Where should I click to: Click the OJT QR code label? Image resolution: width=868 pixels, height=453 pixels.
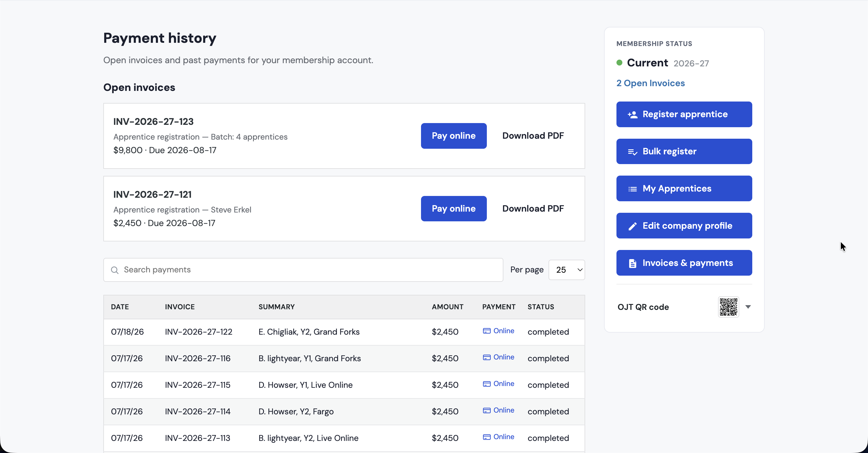click(x=643, y=307)
